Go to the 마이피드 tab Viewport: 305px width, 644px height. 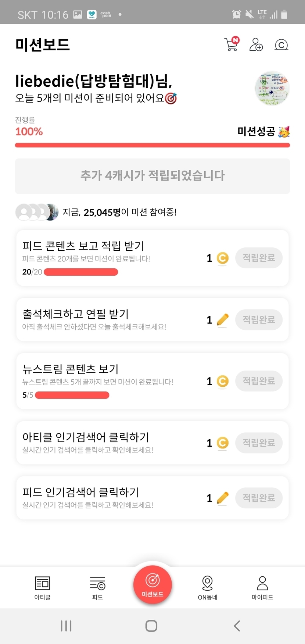[262, 587]
